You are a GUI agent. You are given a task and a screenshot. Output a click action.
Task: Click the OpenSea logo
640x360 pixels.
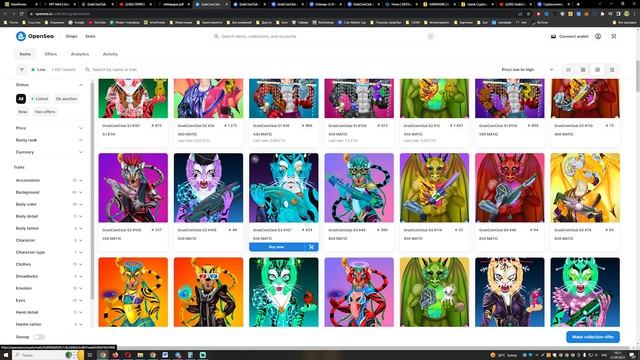coord(35,36)
